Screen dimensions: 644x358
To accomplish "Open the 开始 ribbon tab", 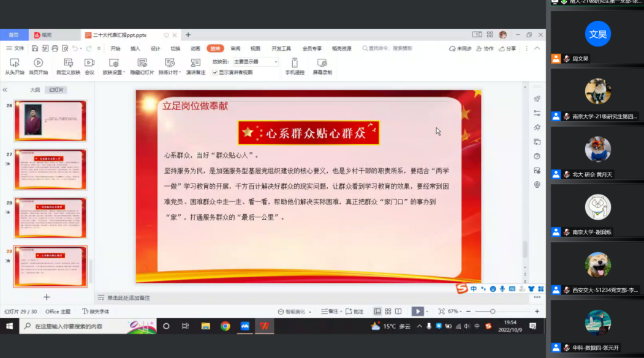I will point(115,48).
